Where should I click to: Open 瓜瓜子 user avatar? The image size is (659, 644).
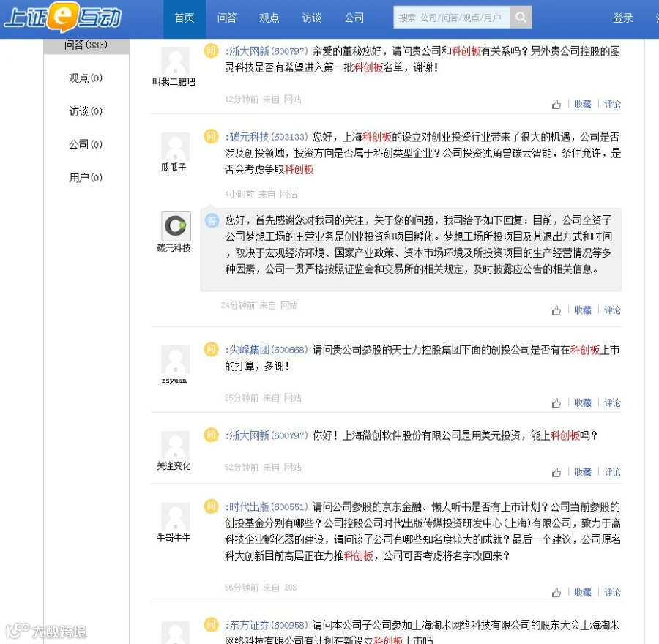176,146
